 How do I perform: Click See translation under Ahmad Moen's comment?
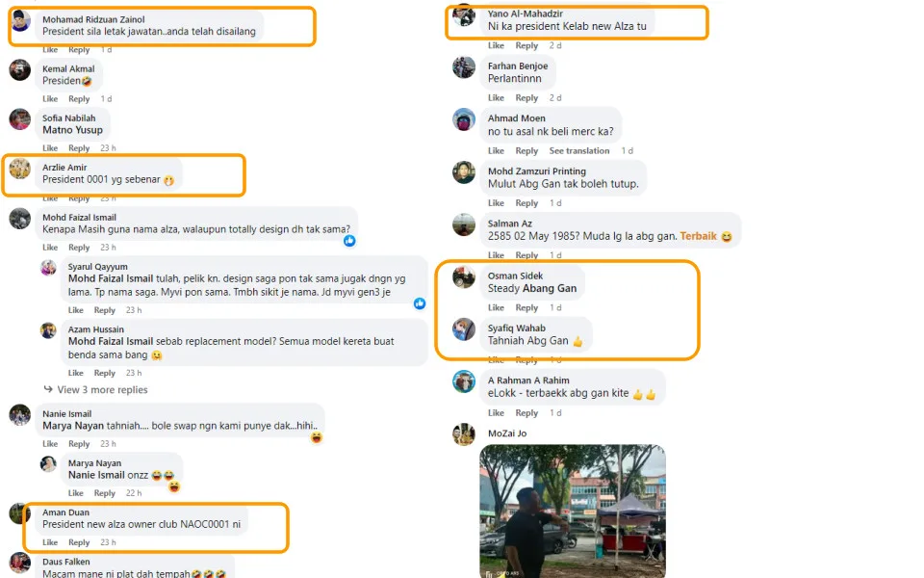click(x=579, y=151)
